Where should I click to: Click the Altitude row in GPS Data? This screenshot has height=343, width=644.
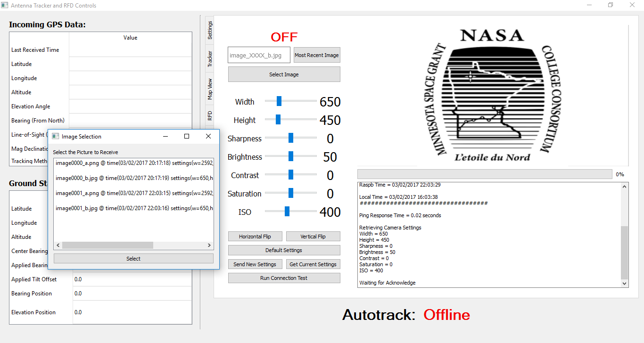point(101,92)
